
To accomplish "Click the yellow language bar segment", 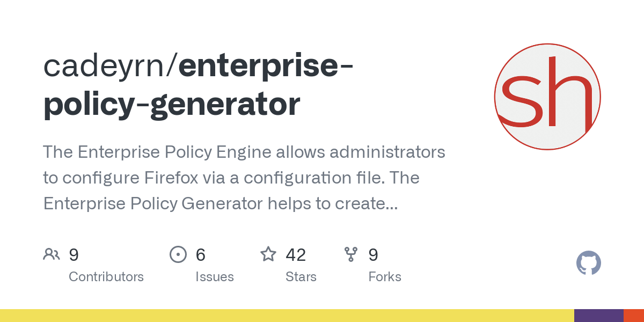I will pos(287,316).
